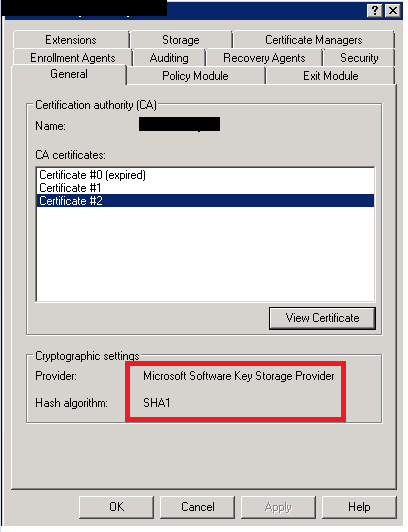The height and width of the screenshot is (532, 408).
Task: Select the General tab
Action: pyautogui.click(x=69, y=74)
